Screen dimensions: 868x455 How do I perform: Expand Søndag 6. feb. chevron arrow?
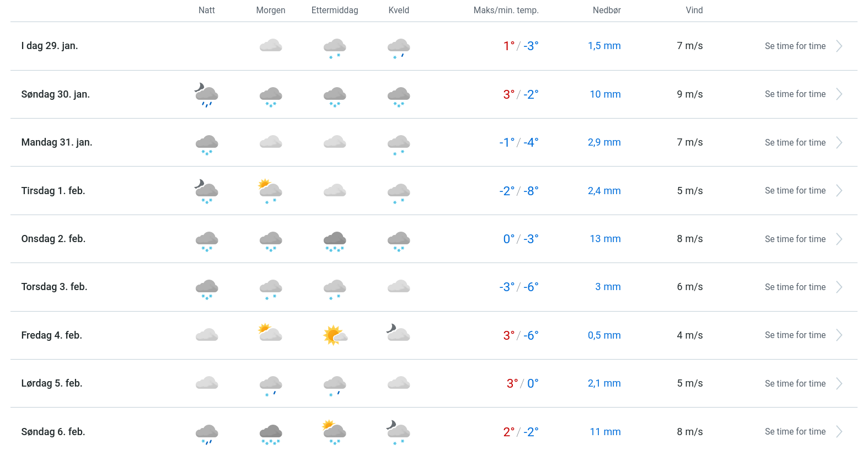click(x=839, y=431)
